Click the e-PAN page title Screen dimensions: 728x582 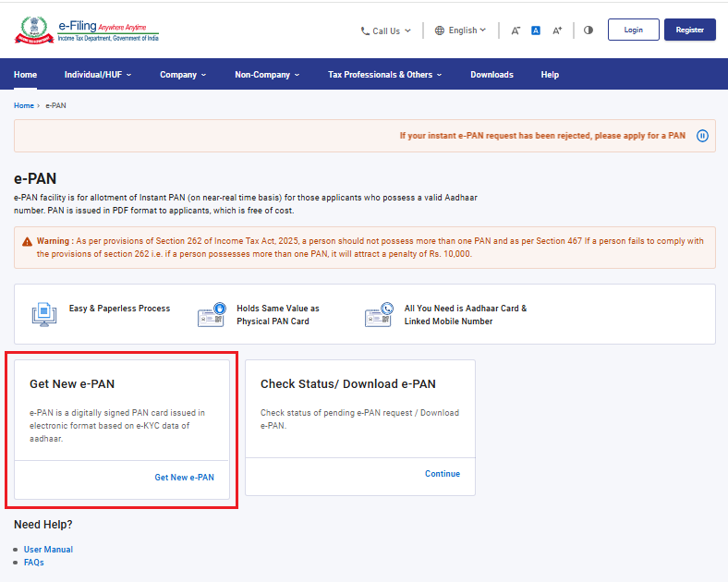tap(35, 178)
